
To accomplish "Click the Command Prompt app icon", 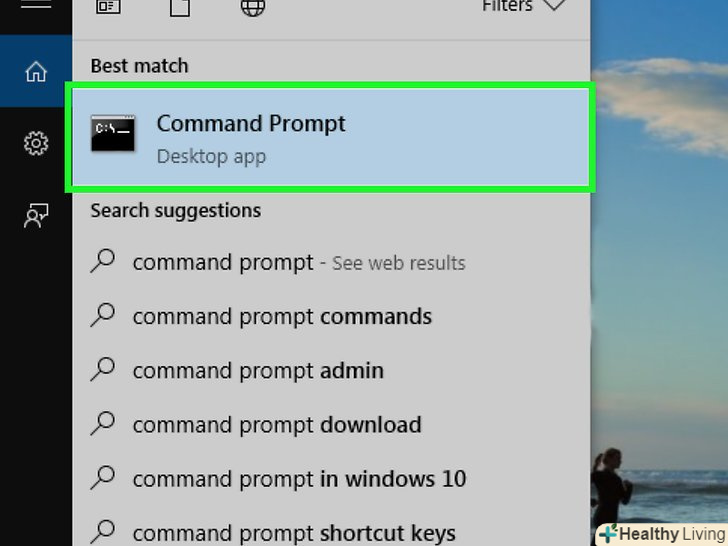I will click(113, 133).
